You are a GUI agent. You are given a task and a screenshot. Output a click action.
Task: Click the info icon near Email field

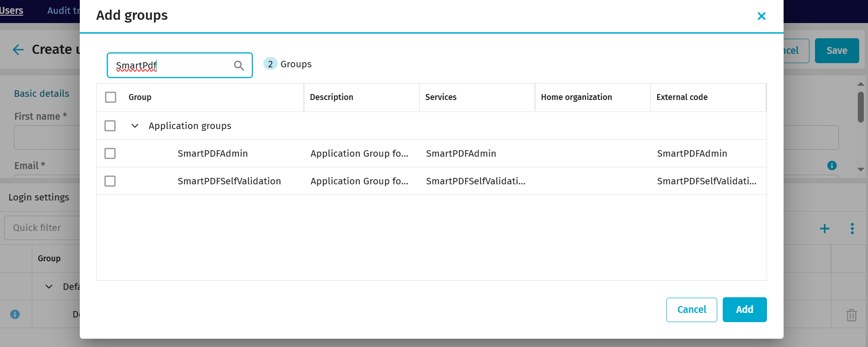click(832, 165)
